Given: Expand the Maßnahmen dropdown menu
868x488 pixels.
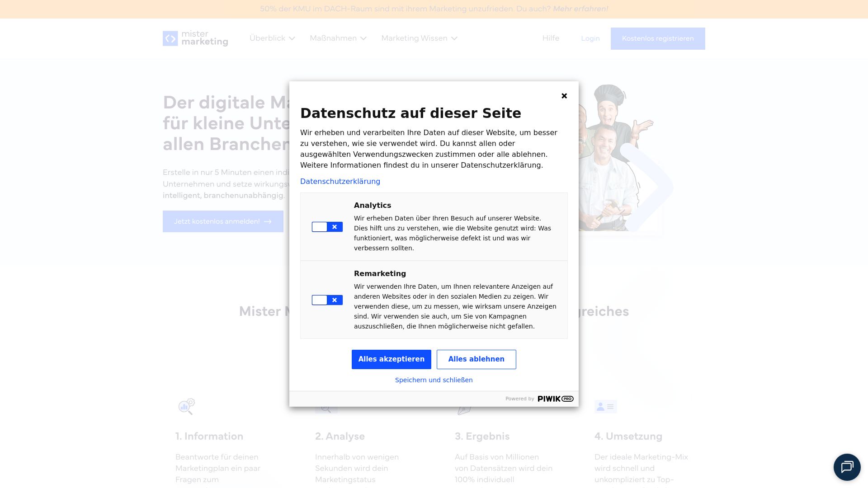Looking at the screenshot, I should pos(338,38).
